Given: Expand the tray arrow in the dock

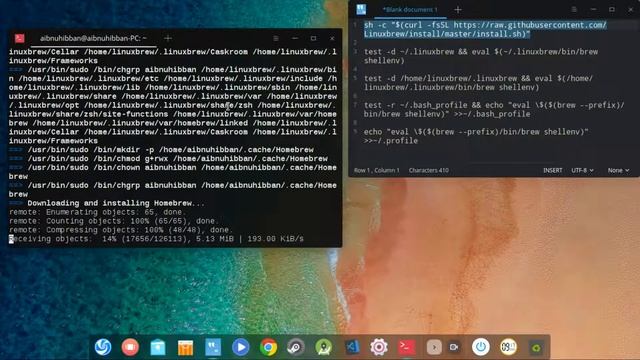Looking at the screenshot, I should tap(434, 347).
